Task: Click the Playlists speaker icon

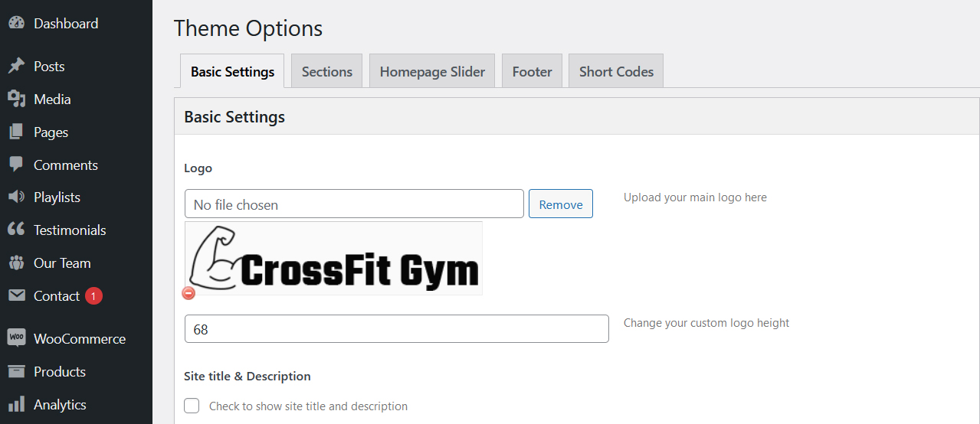Action: [16, 197]
